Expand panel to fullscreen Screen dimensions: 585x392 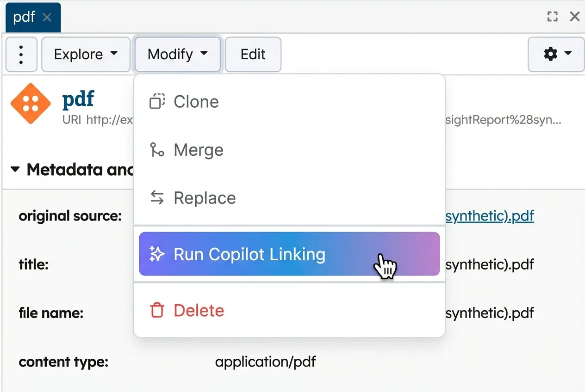pyautogui.click(x=552, y=17)
